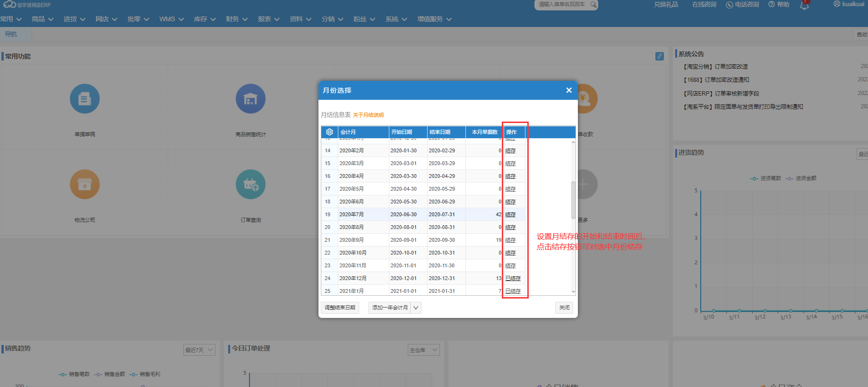Click the 调整结束日期 button

340,308
